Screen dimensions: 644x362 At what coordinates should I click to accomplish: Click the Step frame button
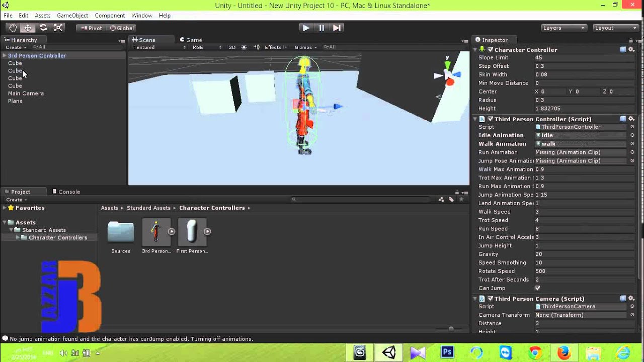337,28
